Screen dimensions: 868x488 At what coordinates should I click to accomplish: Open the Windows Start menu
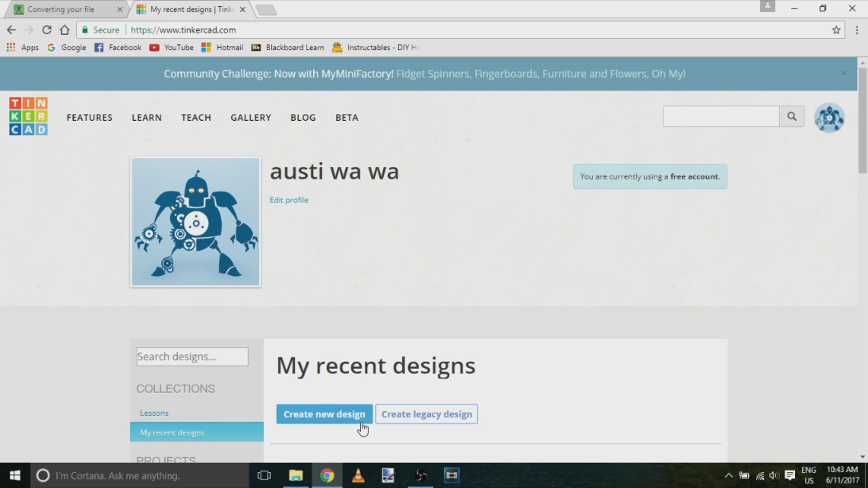tap(14, 475)
